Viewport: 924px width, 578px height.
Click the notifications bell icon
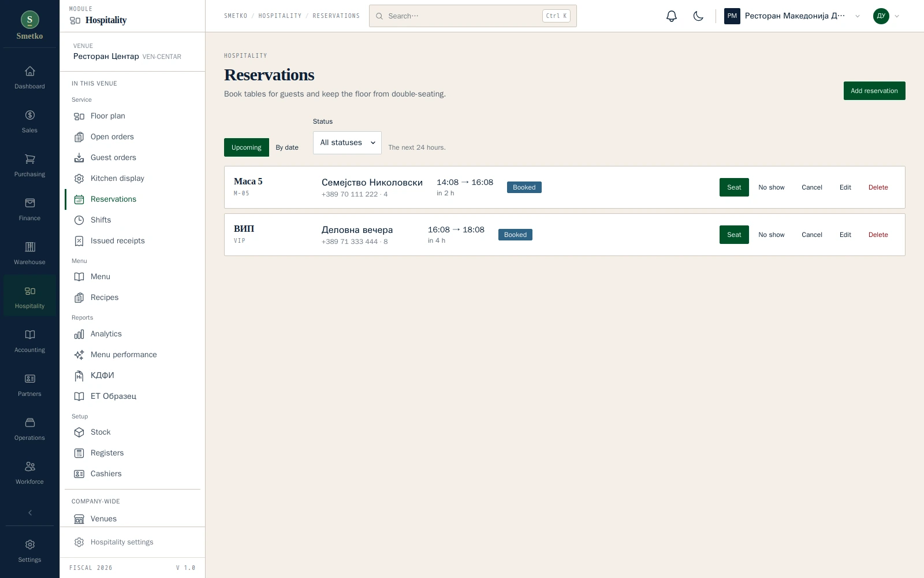coord(671,16)
